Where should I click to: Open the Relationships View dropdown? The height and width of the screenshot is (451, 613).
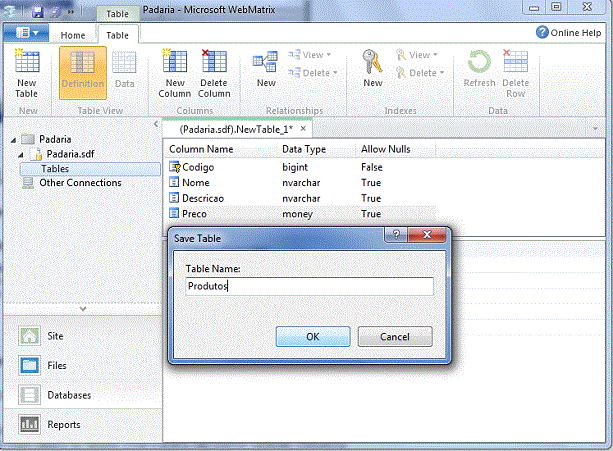[x=310, y=55]
